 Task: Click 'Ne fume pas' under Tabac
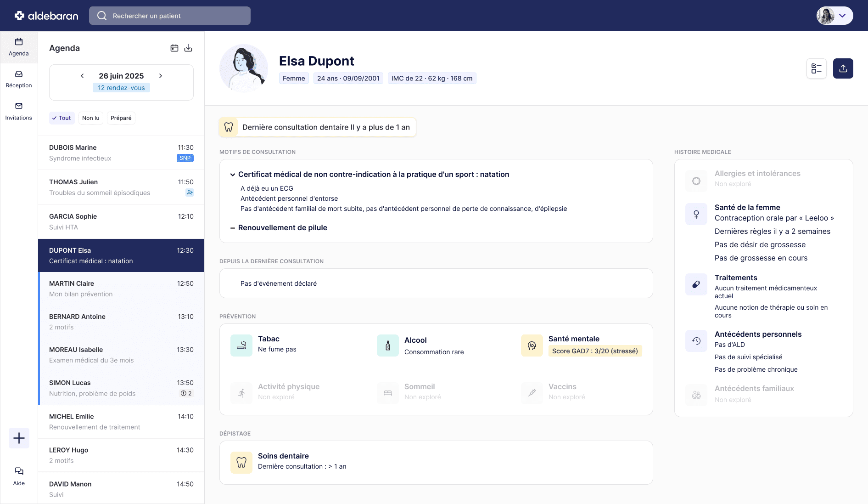click(277, 349)
